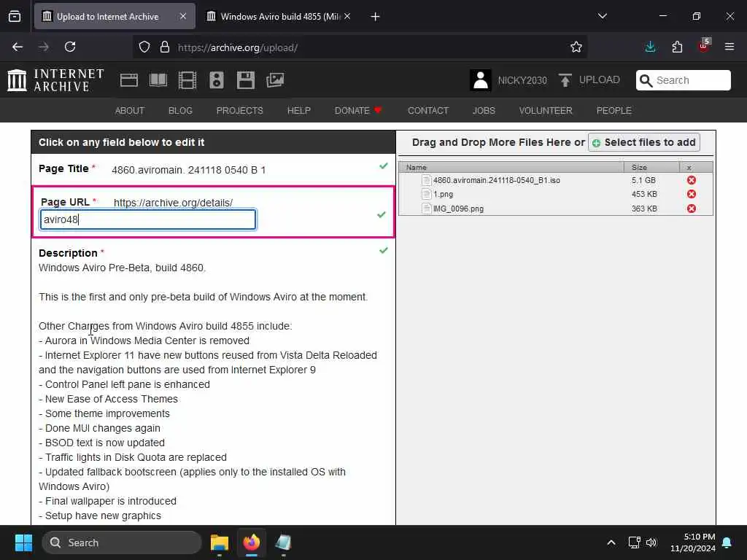Click the UPLOAD link in header
The height and width of the screenshot is (560, 747).
pos(600,79)
